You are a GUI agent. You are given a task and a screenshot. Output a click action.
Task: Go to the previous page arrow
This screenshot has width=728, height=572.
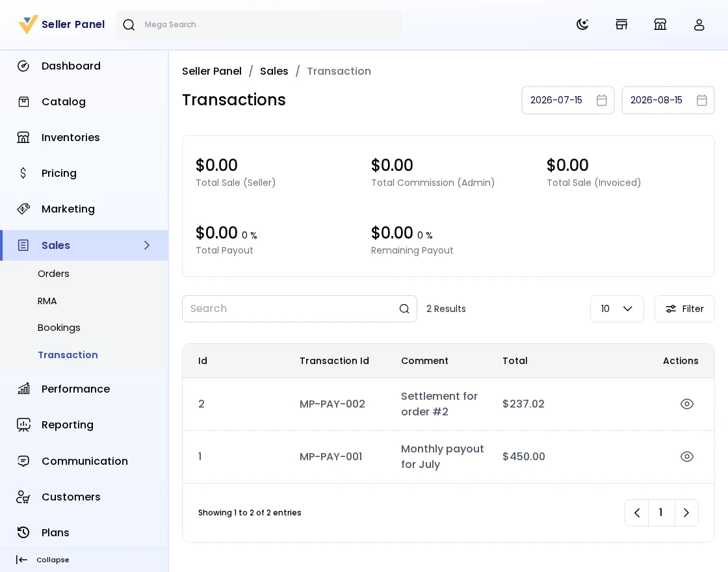pos(637,513)
